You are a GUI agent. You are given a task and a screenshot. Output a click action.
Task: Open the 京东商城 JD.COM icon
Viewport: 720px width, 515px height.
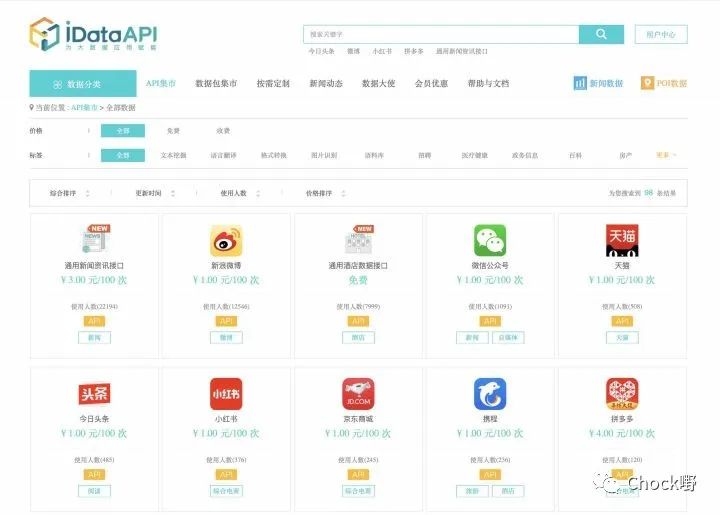(358, 394)
